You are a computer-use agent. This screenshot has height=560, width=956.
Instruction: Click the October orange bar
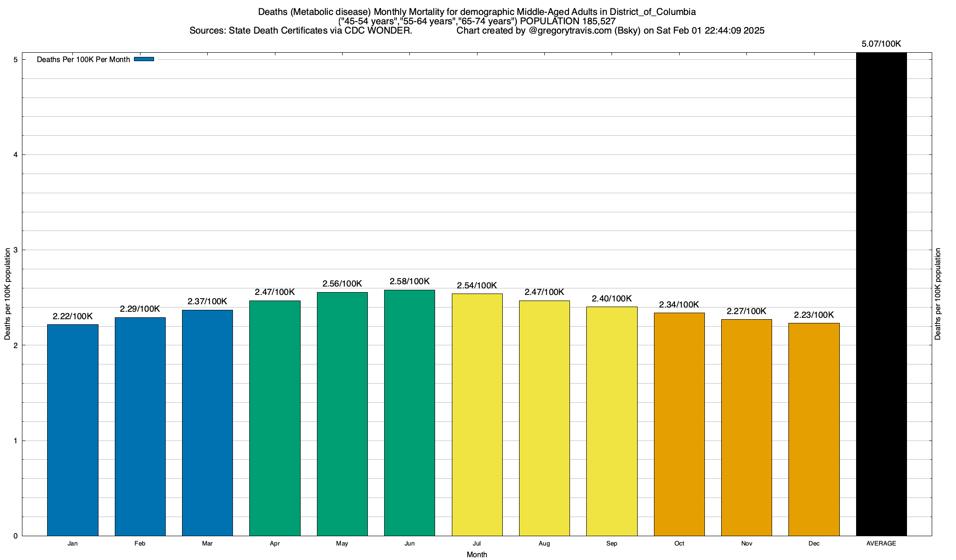tap(679, 424)
